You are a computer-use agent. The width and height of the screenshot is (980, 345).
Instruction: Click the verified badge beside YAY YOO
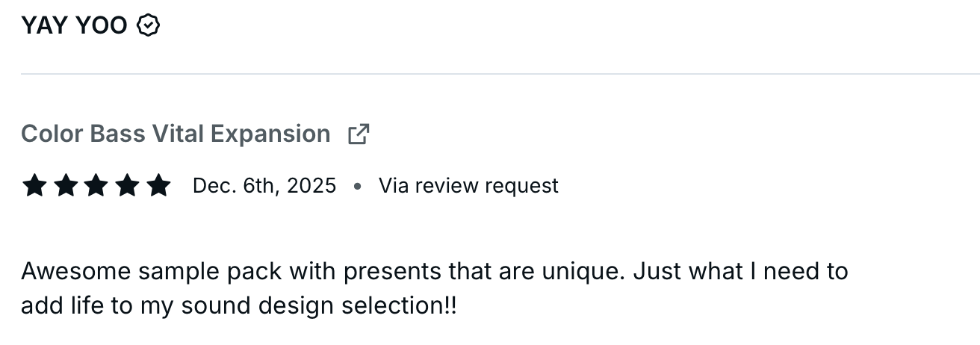tap(149, 26)
